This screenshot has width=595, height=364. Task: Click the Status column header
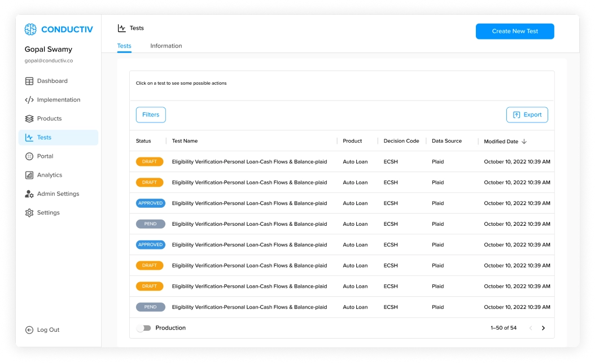click(143, 141)
